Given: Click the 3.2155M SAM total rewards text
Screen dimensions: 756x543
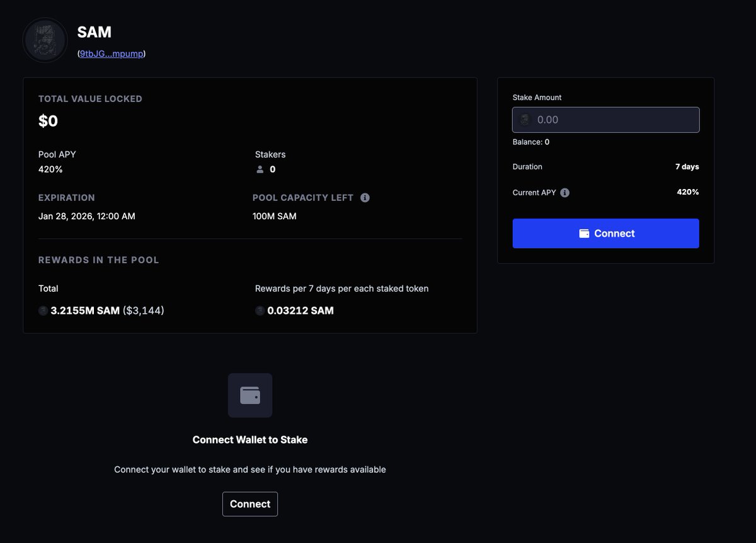Looking at the screenshot, I should pos(85,311).
